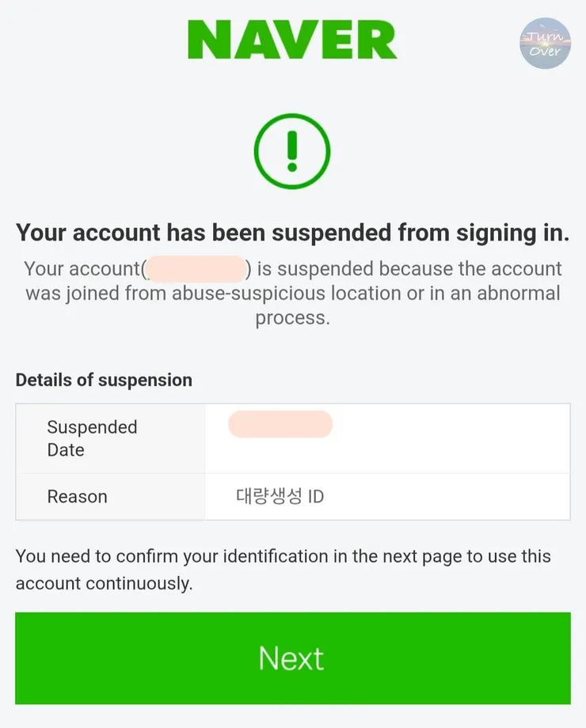The width and height of the screenshot is (586, 728).
Task: Click the "confirm your identification" notice text
Action: [292, 555]
